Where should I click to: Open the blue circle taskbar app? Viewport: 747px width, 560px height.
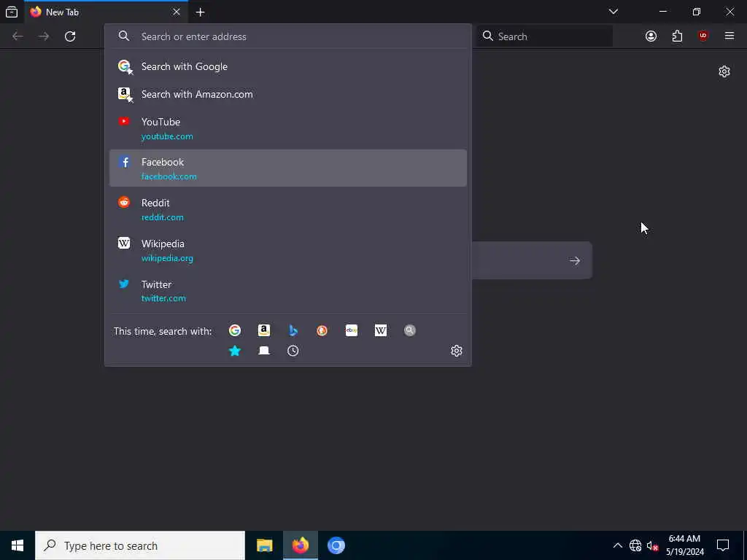click(336, 545)
